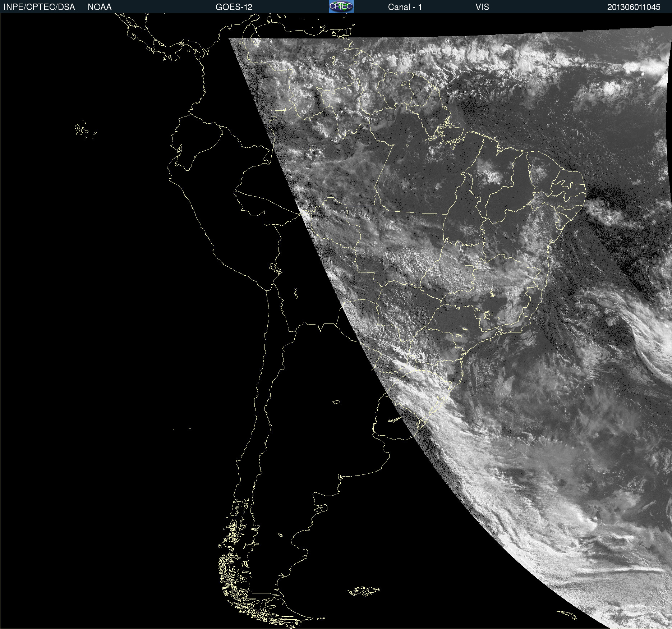Click the Canal - 1 label

coord(405,7)
